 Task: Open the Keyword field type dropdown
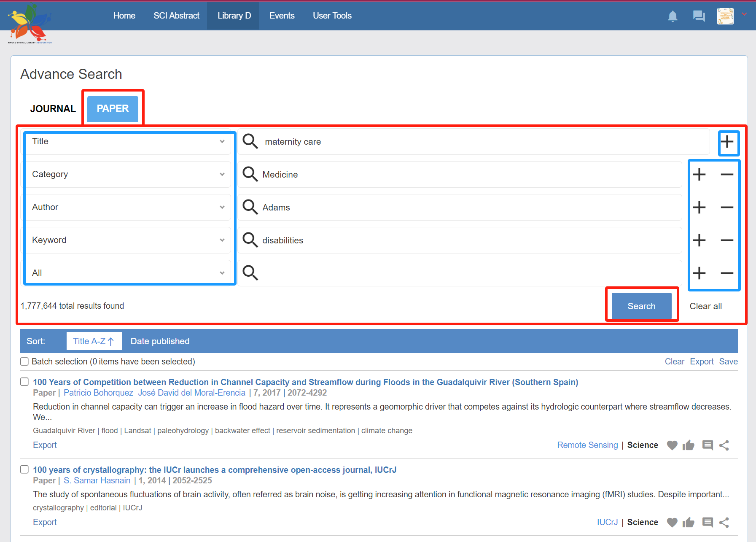[x=127, y=240]
